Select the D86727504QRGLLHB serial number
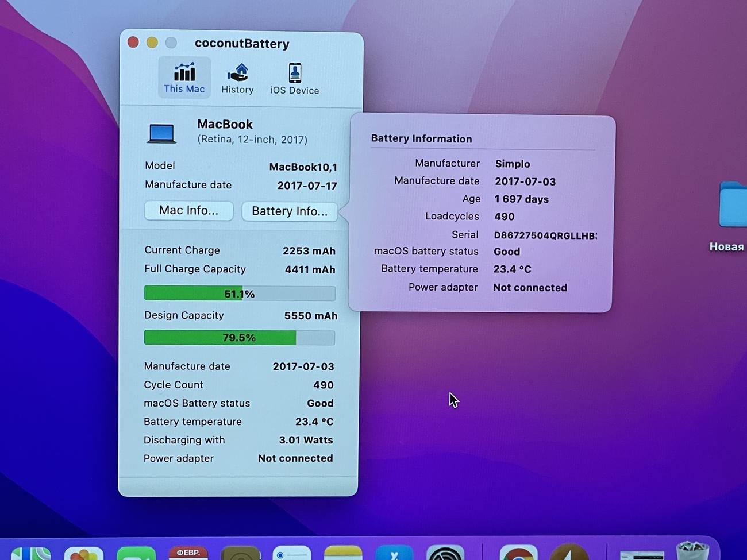This screenshot has width=747, height=560. (545, 235)
